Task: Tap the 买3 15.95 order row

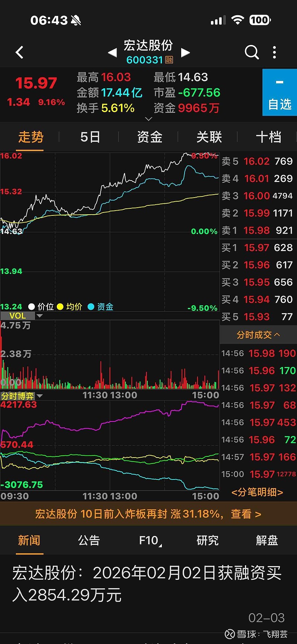Action: [258, 282]
